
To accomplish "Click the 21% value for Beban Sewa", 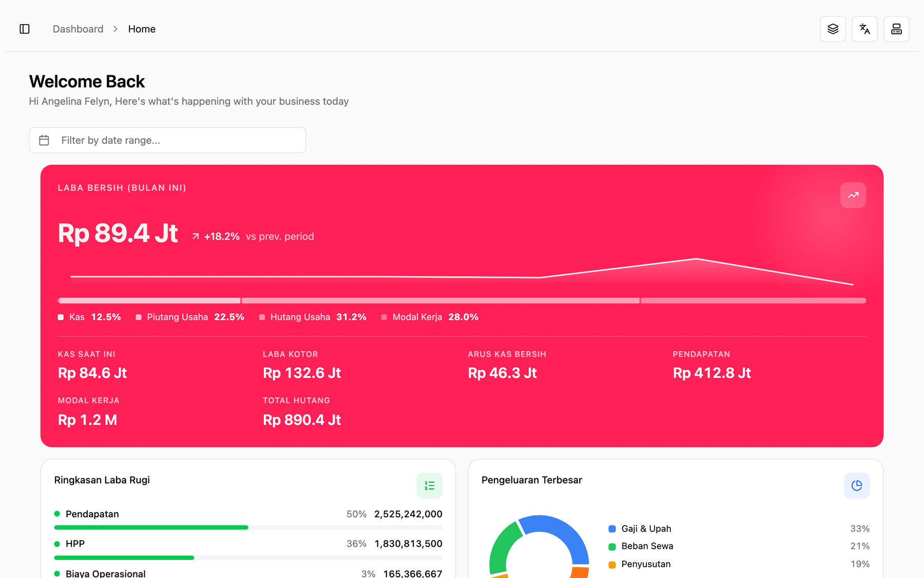I will coord(860,546).
